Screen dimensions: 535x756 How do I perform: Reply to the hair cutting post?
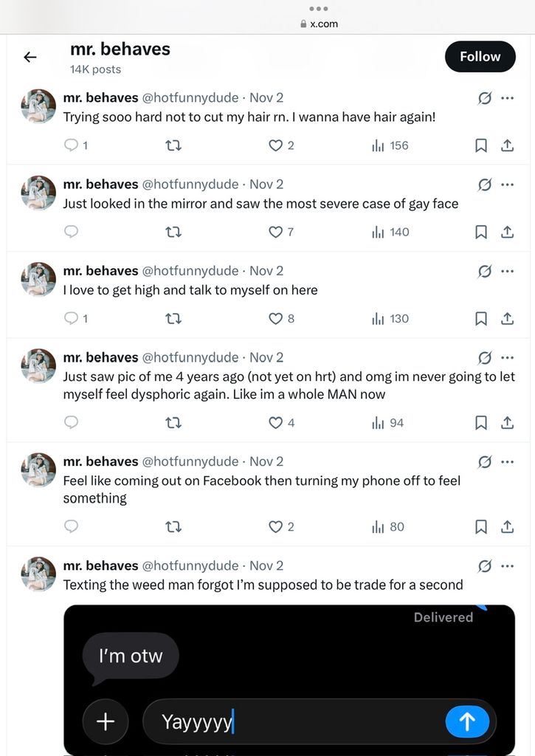(x=72, y=145)
